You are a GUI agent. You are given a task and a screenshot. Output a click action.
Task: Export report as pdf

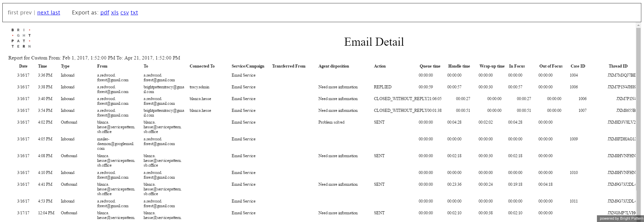point(105,13)
